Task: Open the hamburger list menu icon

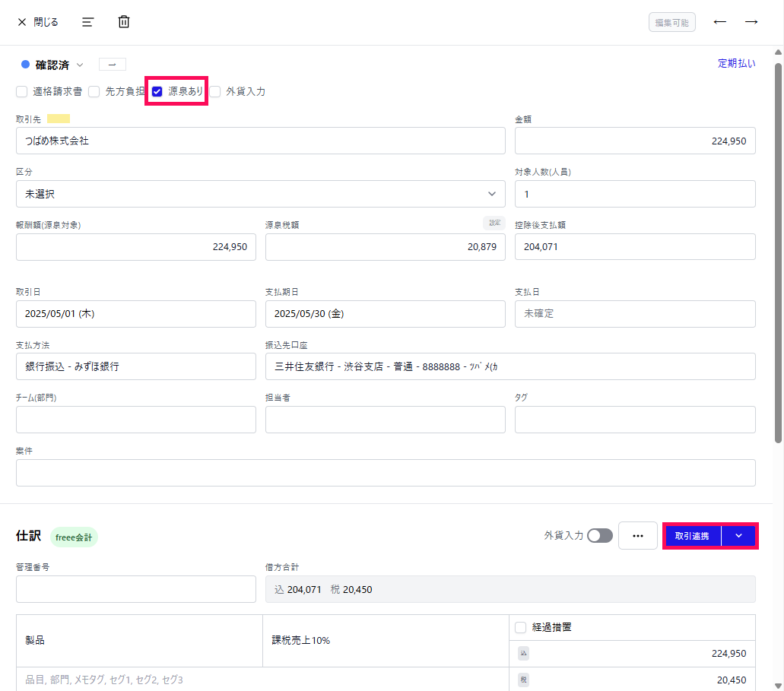Action: click(88, 22)
